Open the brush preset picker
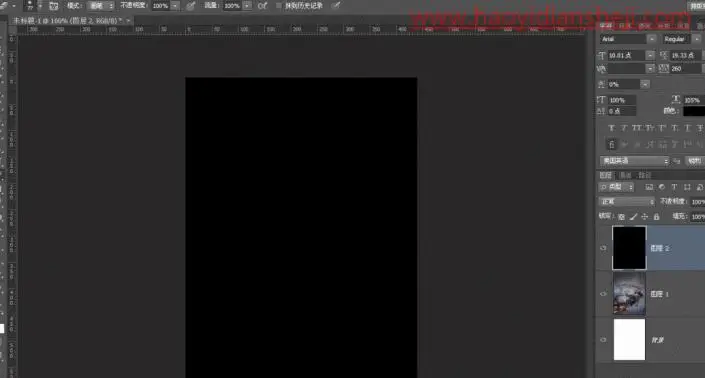This screenshot has height=378, width=705. [33, 5]
